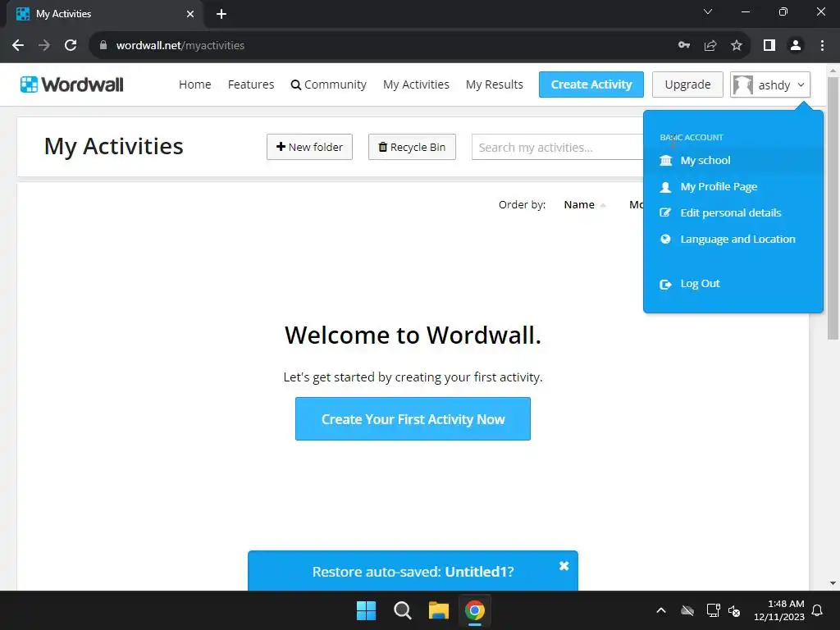Open the saved passwords key icon

tap(684, 46)
